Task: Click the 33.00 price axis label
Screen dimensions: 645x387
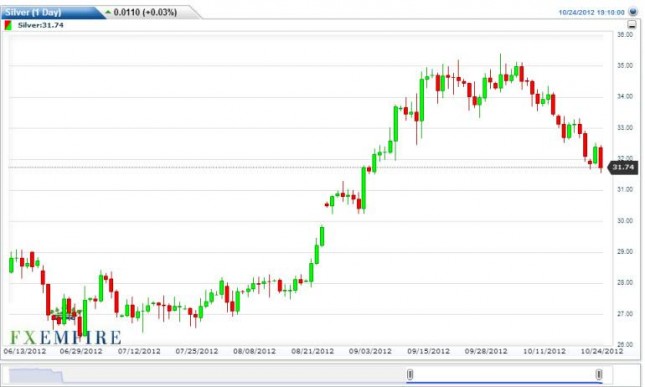Action: tap(625, 128)
